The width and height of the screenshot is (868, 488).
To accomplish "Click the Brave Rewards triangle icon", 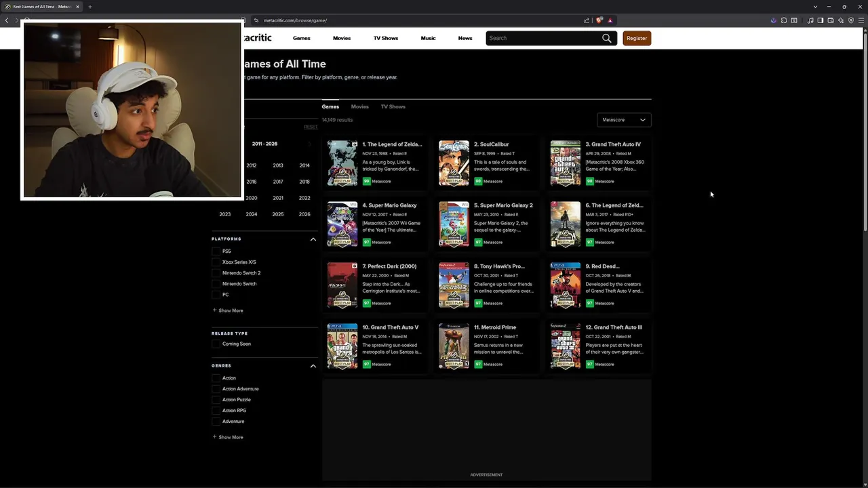I will pyautogui.click(x=610, y=20).
